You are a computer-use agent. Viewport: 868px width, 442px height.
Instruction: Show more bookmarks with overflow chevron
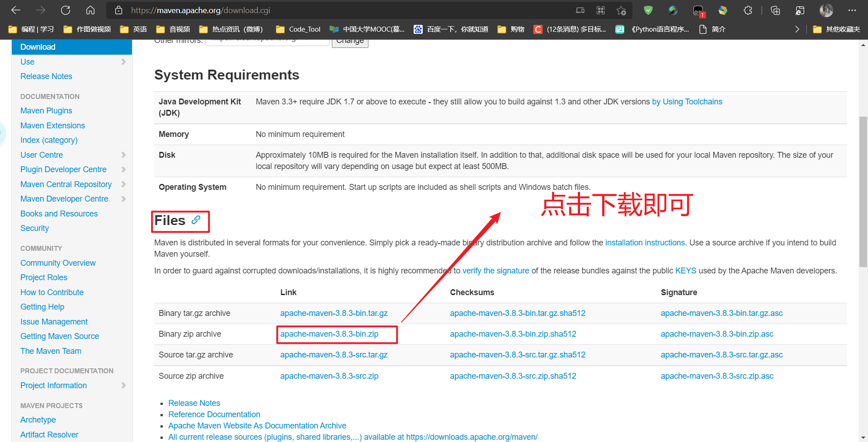797,29
